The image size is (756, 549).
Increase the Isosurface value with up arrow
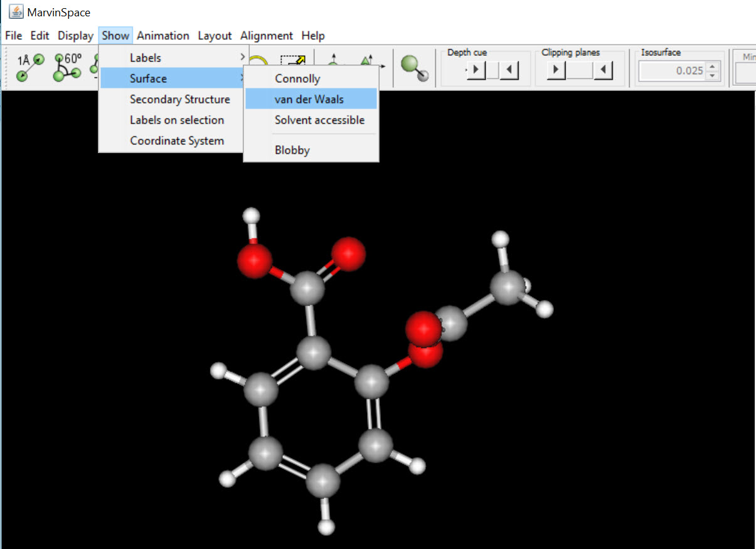[711, 66]
